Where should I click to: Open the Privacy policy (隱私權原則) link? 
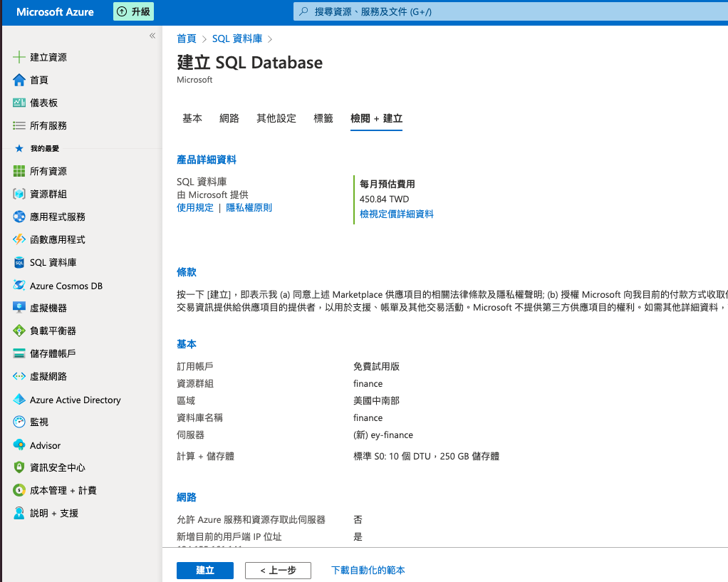click(x=249, y=207)
